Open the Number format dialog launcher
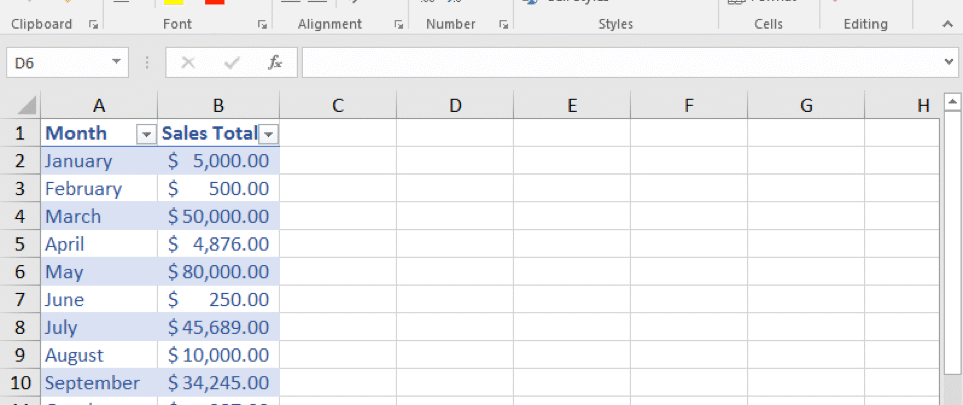This screenshot has width=963, height=405. [498, 24]
